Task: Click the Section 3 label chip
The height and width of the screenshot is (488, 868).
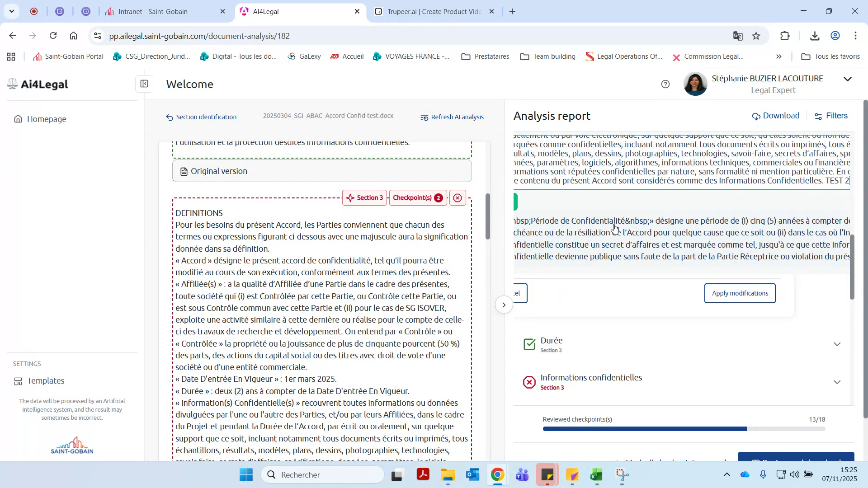Action: 364,197
